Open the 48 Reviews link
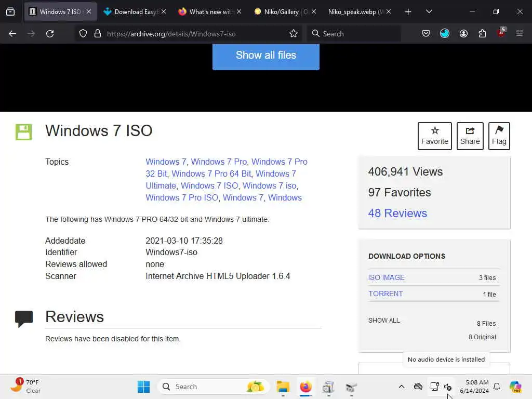The height and width of the screenshot is (399, 532). pos(397,213)
